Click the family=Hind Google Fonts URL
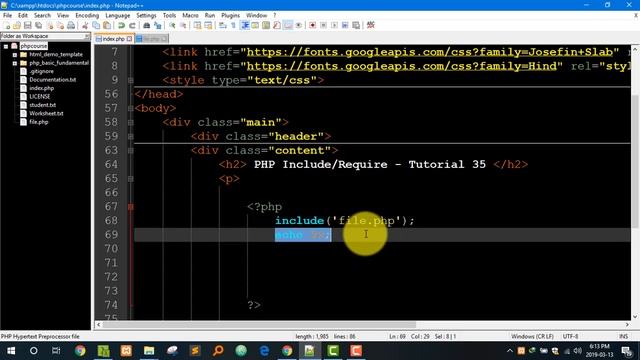640x360 pixels. click(402, 66)
